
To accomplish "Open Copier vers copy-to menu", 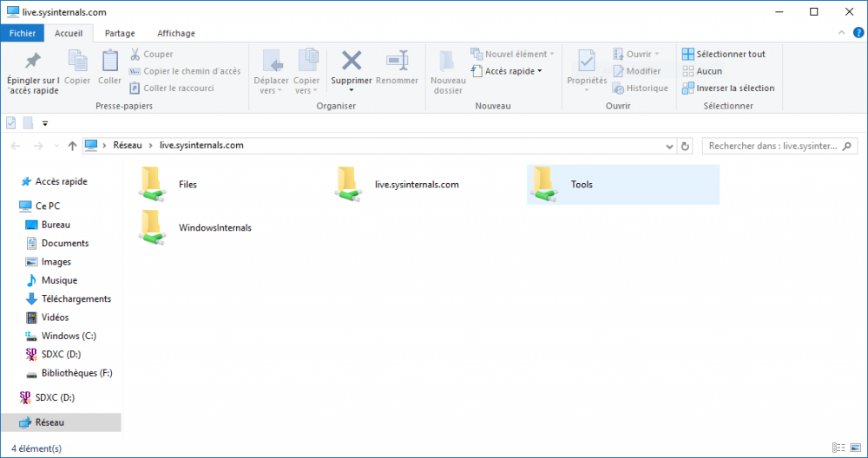I will 306,72.
